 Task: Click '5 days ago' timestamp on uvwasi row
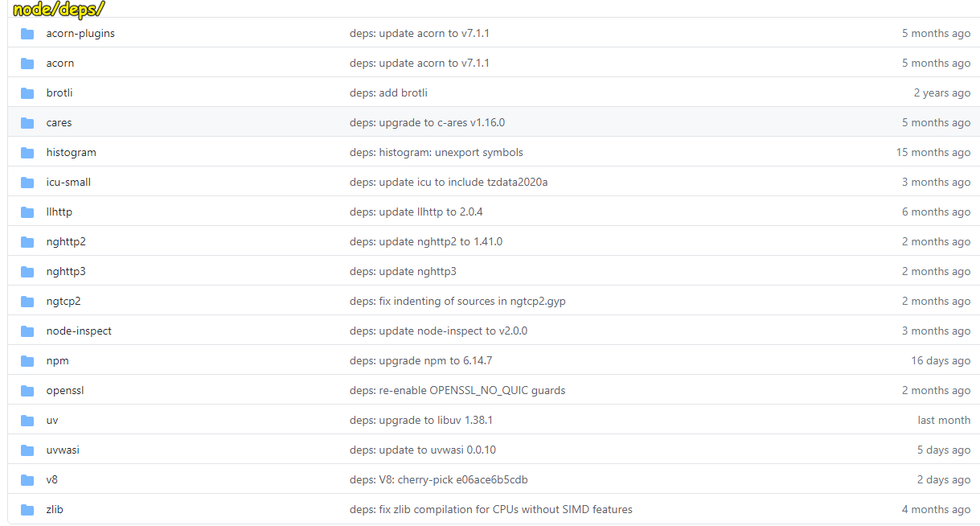944,450
